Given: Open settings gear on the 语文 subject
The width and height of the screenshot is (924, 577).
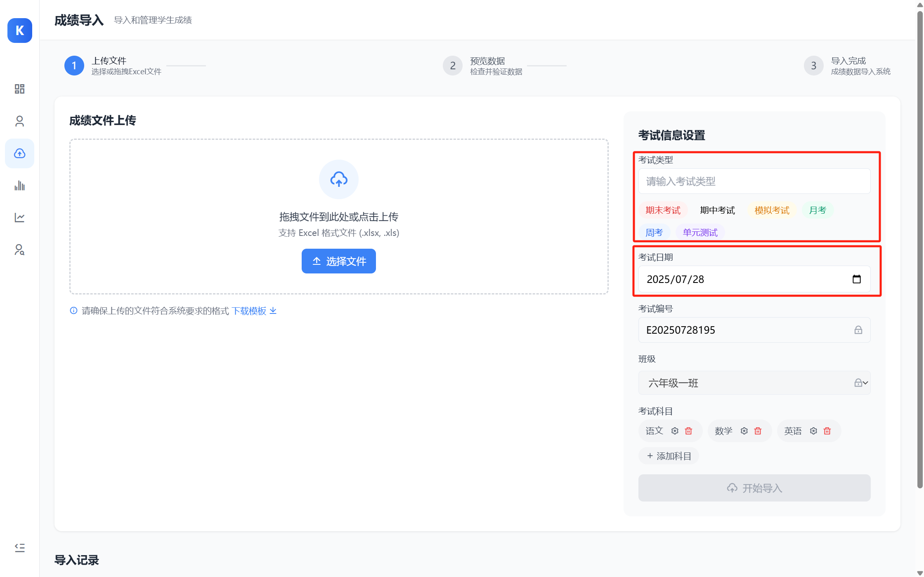Looking at the screenshot, I should 674,431.
